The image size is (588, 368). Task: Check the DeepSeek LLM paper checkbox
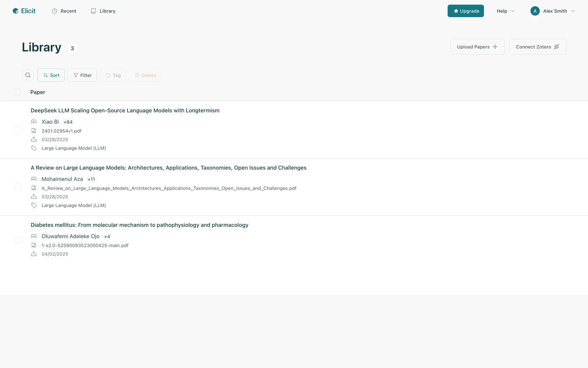(18, 130)
